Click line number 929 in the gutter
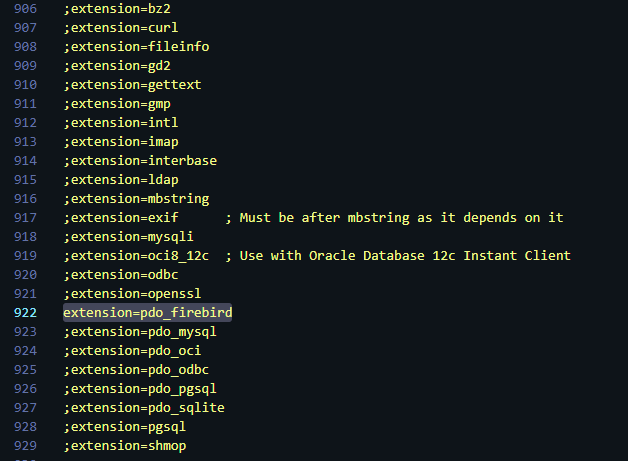Image resolution: width=628 pixels, height=461 pixels. (x=26, y=446)
